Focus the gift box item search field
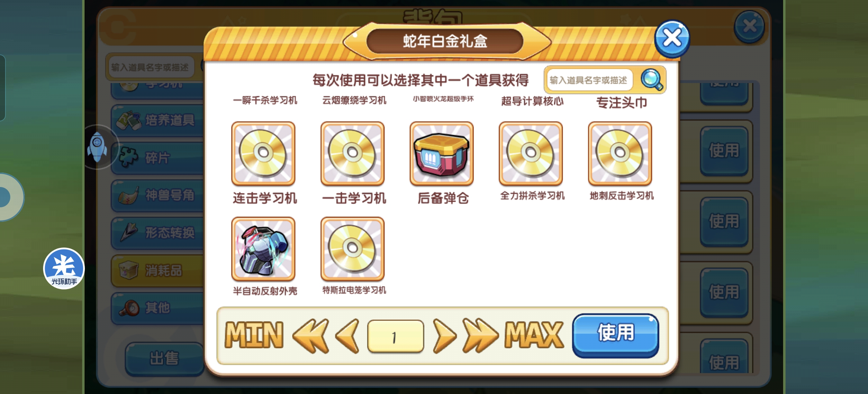Screen dimensions: 868x394 pyautogui.click(x=589, y=80)
